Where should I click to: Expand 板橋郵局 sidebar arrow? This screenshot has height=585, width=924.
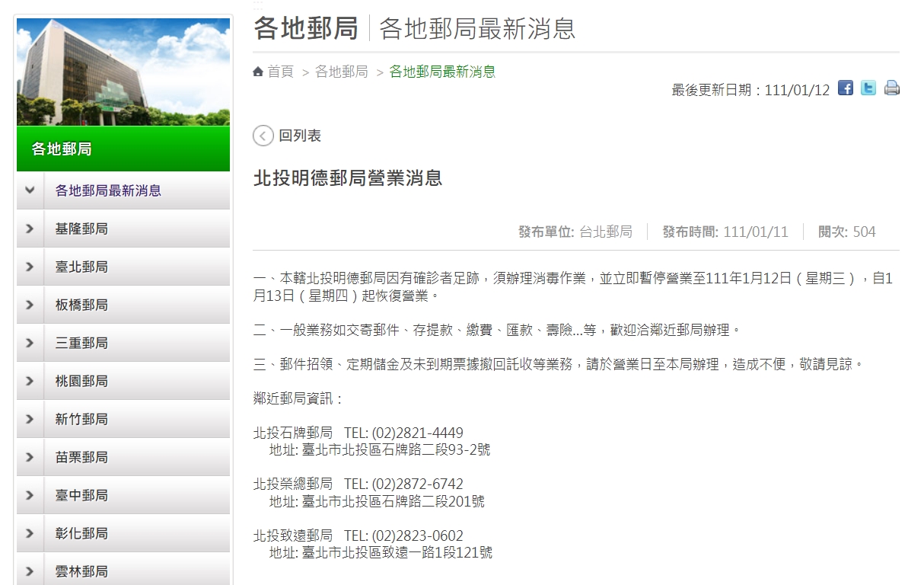tap(30, 305)
